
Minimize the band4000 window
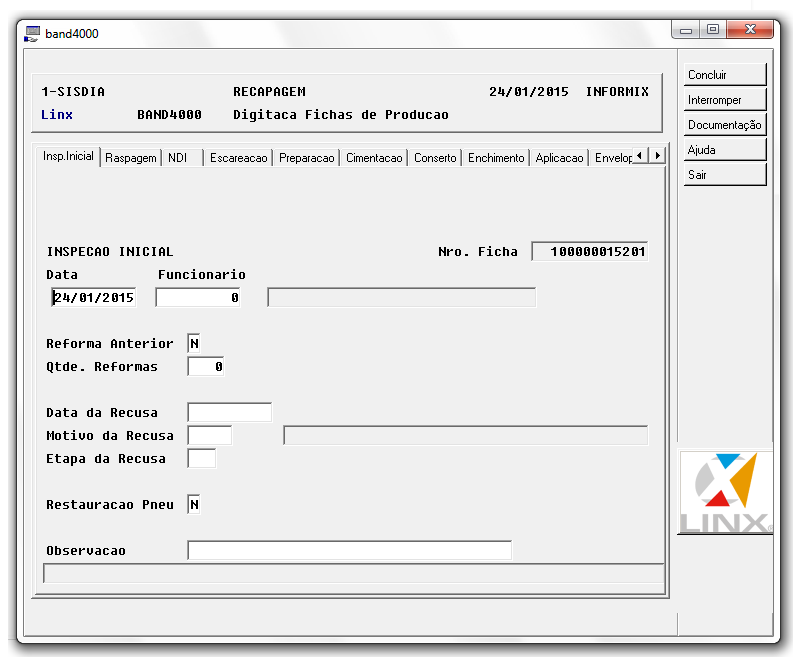click(685, 30)
